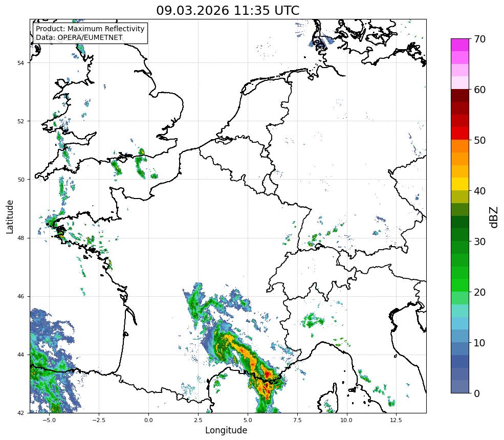Click the latitude tick label '44'

click(x=20, y=355)
